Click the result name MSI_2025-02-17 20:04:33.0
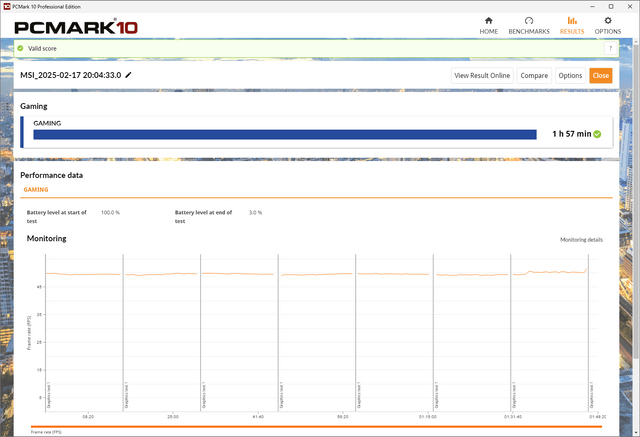Image resolution: width=640 pixels, height=437 pixels. (71, 75)
